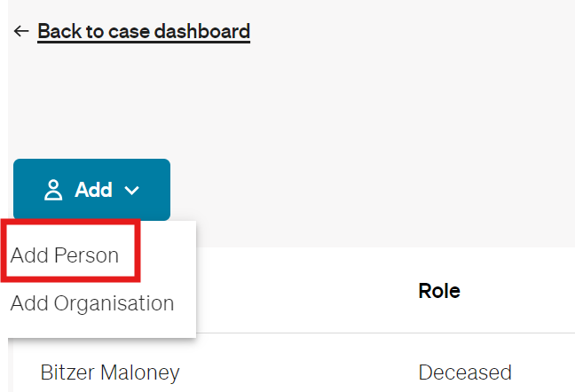
Task: Choose Add Person from the menu
Action: (65, 255)
